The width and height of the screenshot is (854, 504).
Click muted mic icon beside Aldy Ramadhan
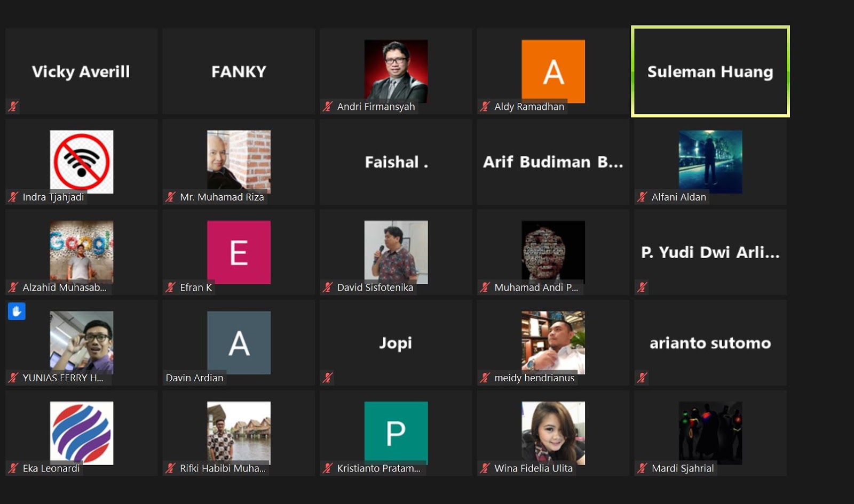485,107
